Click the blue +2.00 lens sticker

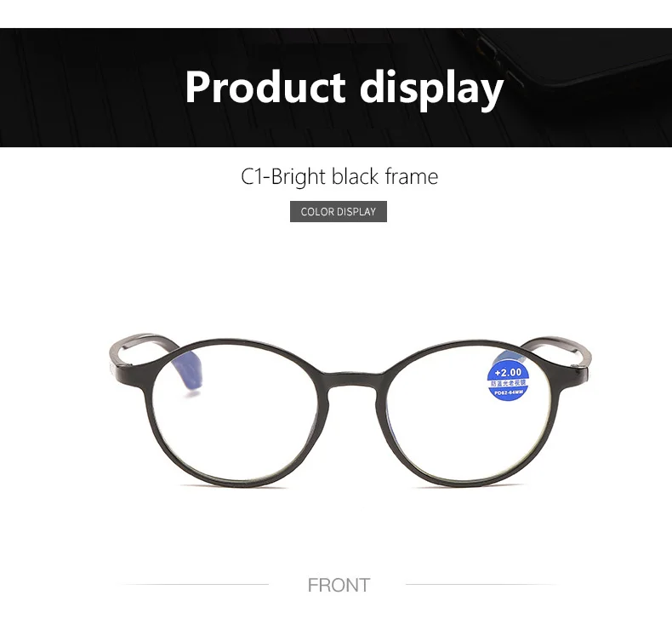tap(508, 381)
